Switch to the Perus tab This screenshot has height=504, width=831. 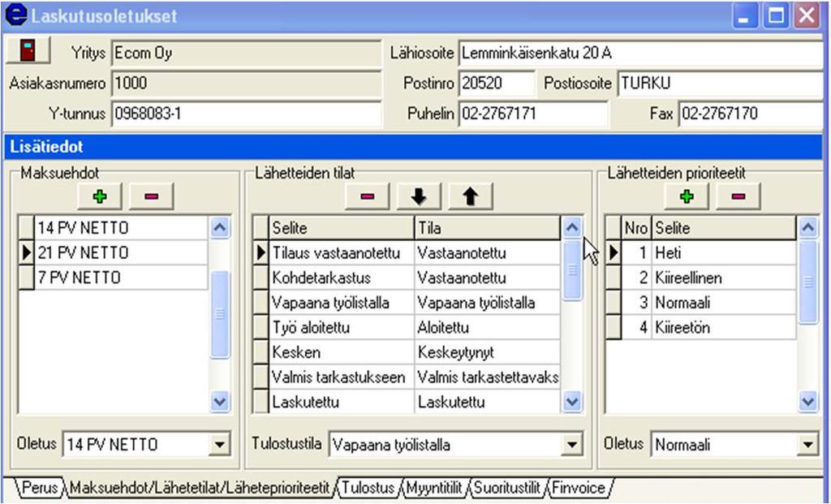point(39,488)
